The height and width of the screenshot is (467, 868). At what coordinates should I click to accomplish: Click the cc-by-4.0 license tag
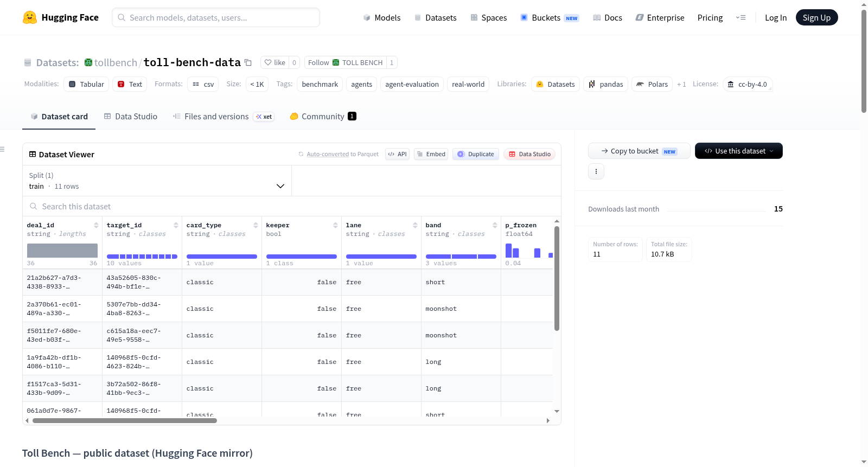pos(748,84)
